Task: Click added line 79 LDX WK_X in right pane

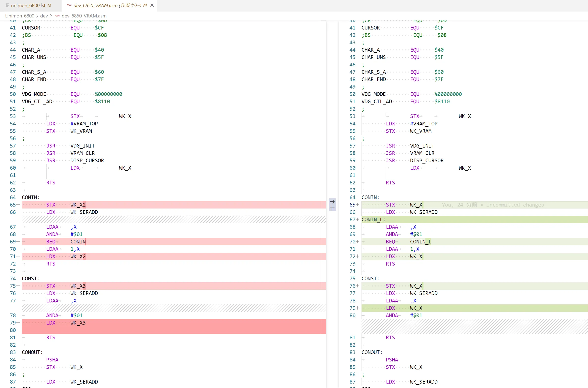Action: (x=475, y=308)
